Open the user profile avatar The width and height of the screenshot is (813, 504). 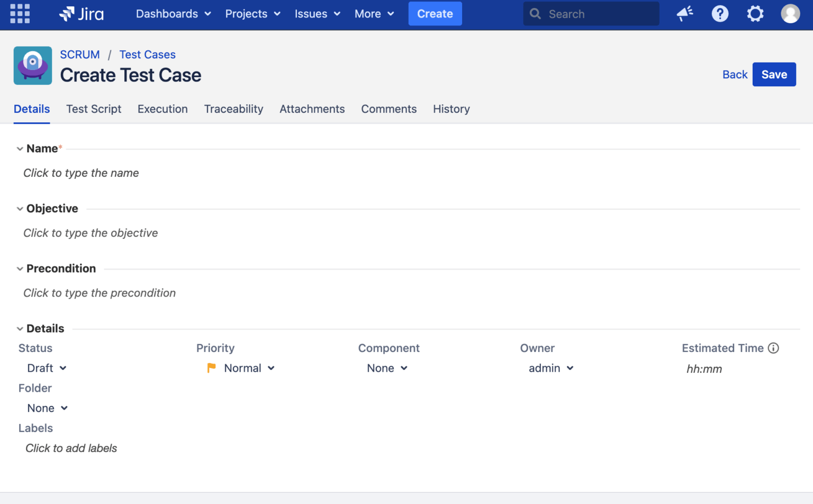790,14
